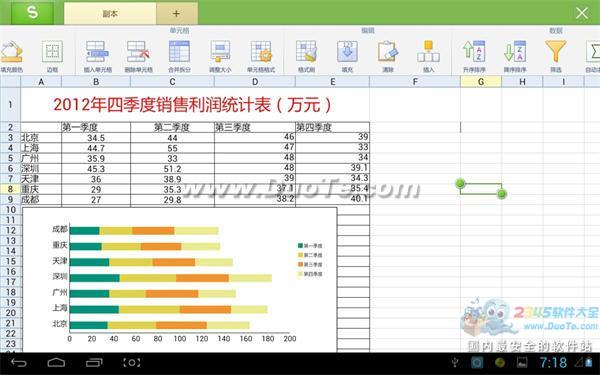The image size is (600, 375).
Task: Tap the sigma auto-sum icon
Action: pos(593,56)
